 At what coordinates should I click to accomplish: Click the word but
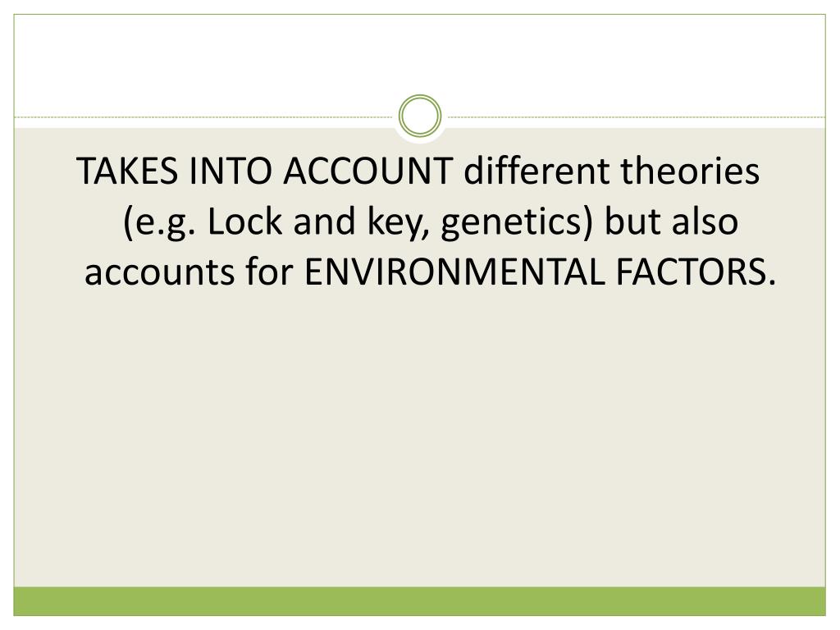point(632,221)
